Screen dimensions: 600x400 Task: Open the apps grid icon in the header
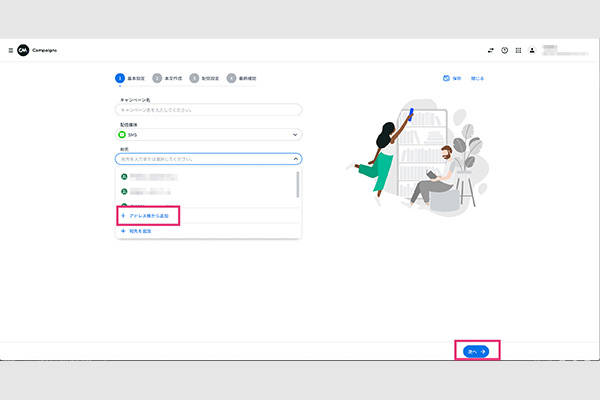click(518, 50)
